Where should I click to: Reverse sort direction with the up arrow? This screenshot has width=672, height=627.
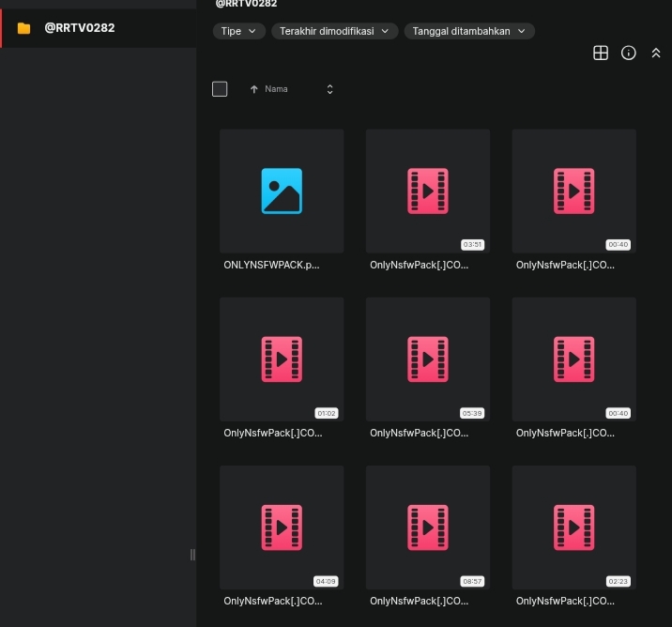[254, 89]
